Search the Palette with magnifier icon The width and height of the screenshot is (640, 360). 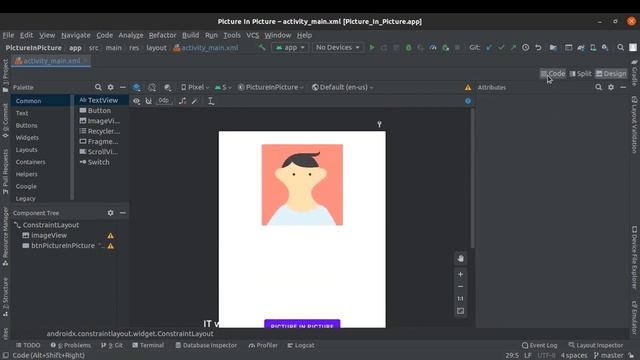click(x=98, y=87)
